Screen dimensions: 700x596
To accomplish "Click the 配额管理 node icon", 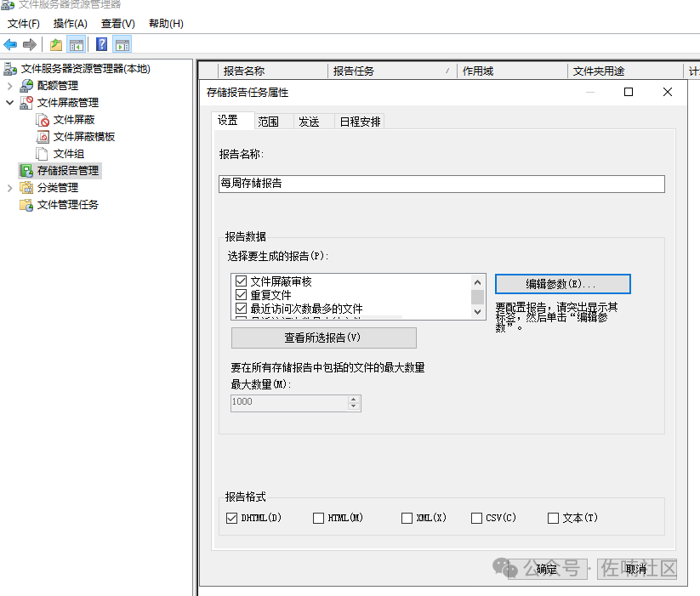I will pos(26,86).
